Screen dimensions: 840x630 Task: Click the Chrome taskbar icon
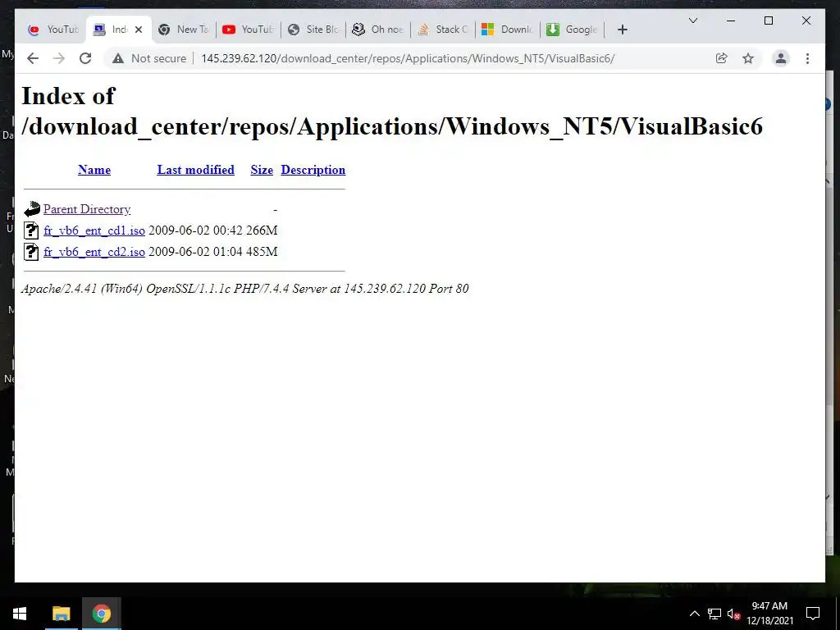pyautogui.click(x=101, y=614)
